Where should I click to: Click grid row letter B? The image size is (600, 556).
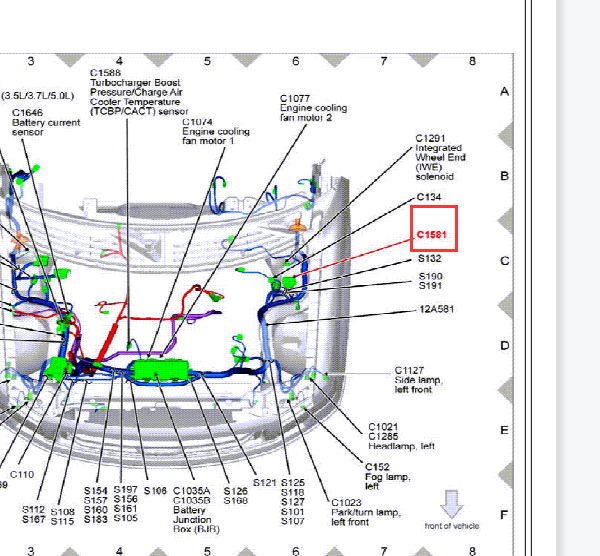coord(504,176)
